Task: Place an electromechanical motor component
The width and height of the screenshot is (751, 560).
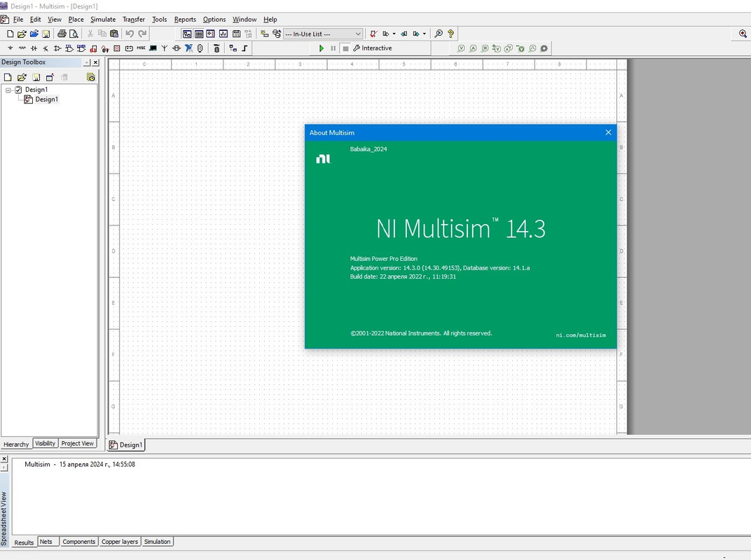Action: click(x=177, y=48)
